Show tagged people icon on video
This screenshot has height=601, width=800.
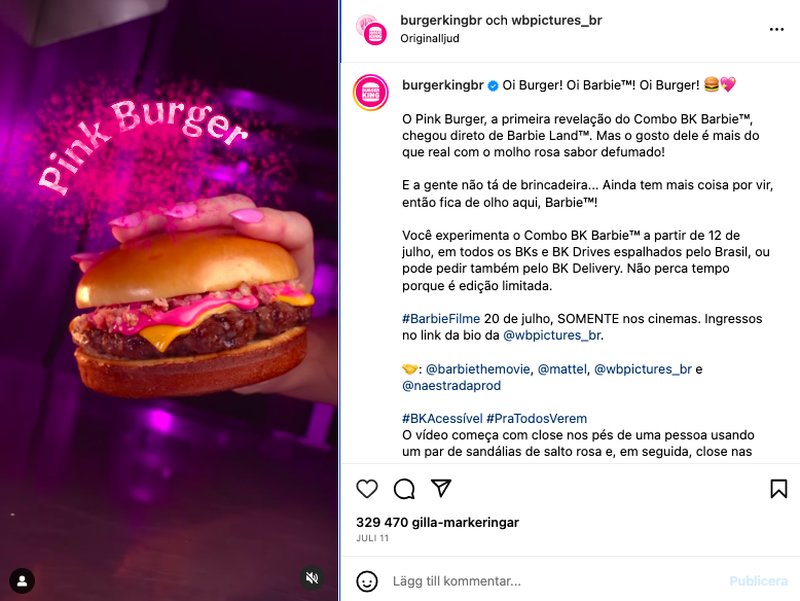pyautogui.click(x=22, y=581)
